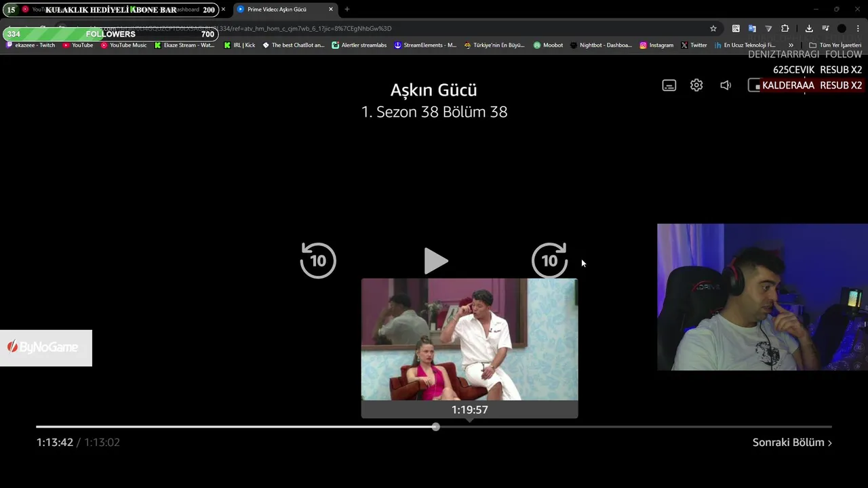Click the streamer webcam overlay
Image resolution: width=868 pixels, height=488 pixels.
[x=762, y=297]
